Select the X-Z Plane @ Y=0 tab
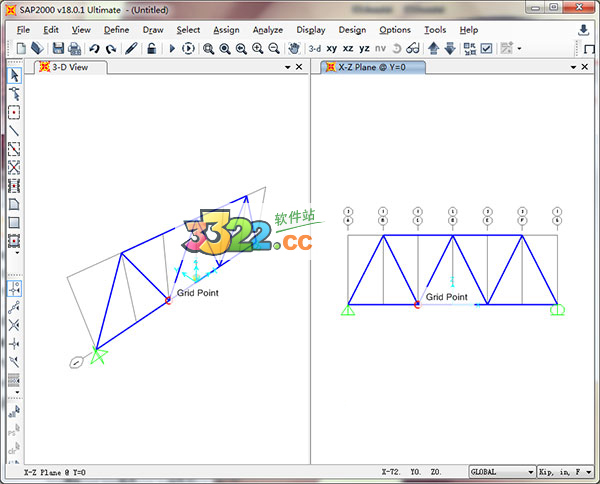 [376, 67]
